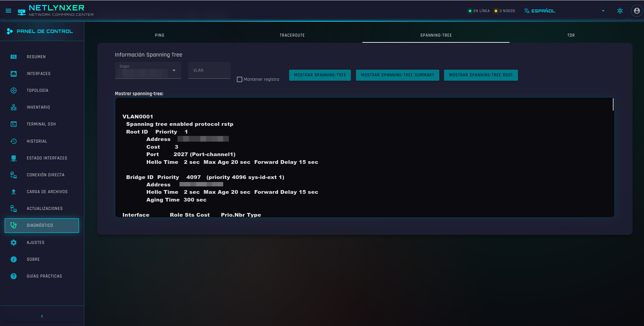The height and width of the screenshot is (326, 644).
Task: Open the Inventario sidebar icon
Action: click(13, 107)
